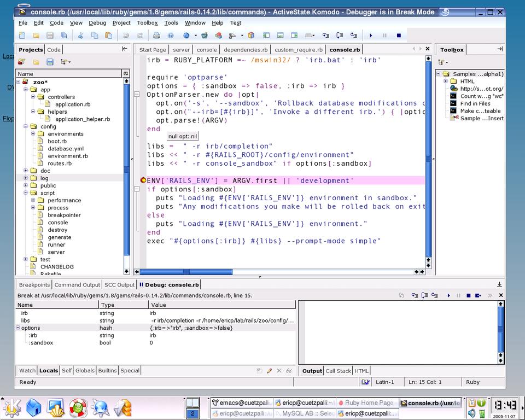Open the Debug menu
This screenshot has width=525, height=420.
coord(97,23)
